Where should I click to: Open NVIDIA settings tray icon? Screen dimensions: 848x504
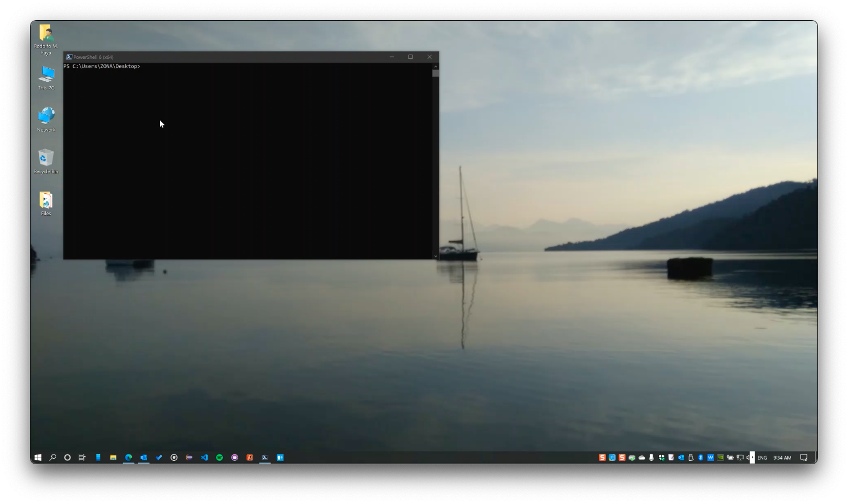(x=720, y=458)
